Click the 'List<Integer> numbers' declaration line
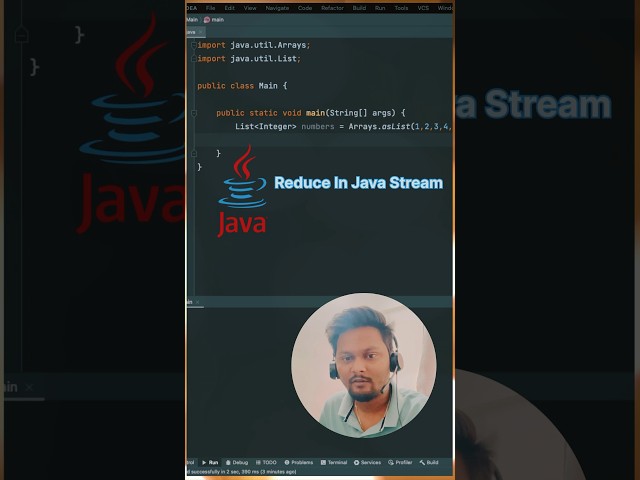The image size is (640, 480). click(x=343, y=127)
